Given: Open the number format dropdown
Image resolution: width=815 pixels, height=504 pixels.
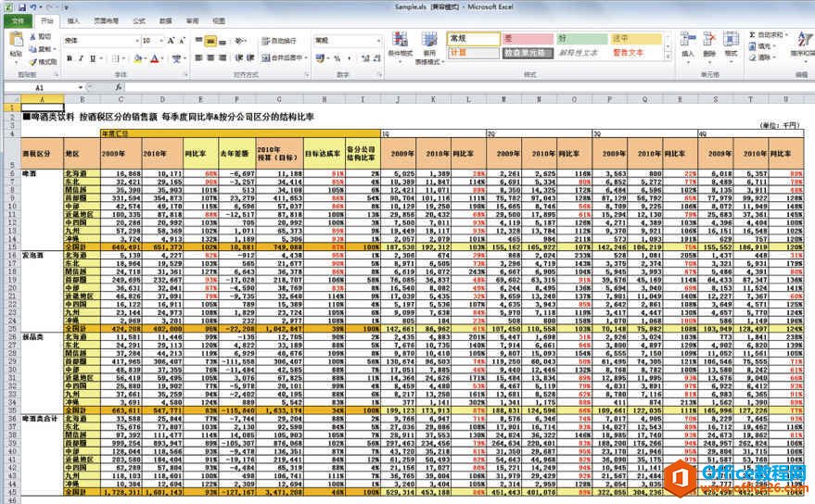Looking at the screenshot, I should click(378, 41).
